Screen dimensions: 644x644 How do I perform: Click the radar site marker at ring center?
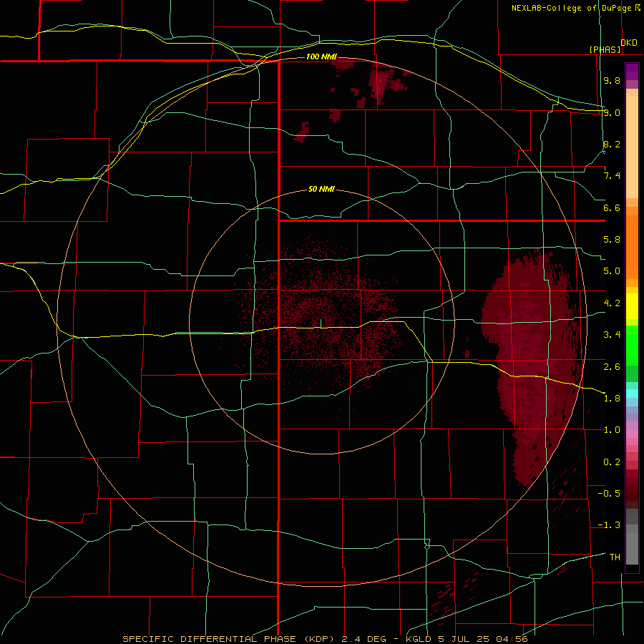[x=321, y=323]
